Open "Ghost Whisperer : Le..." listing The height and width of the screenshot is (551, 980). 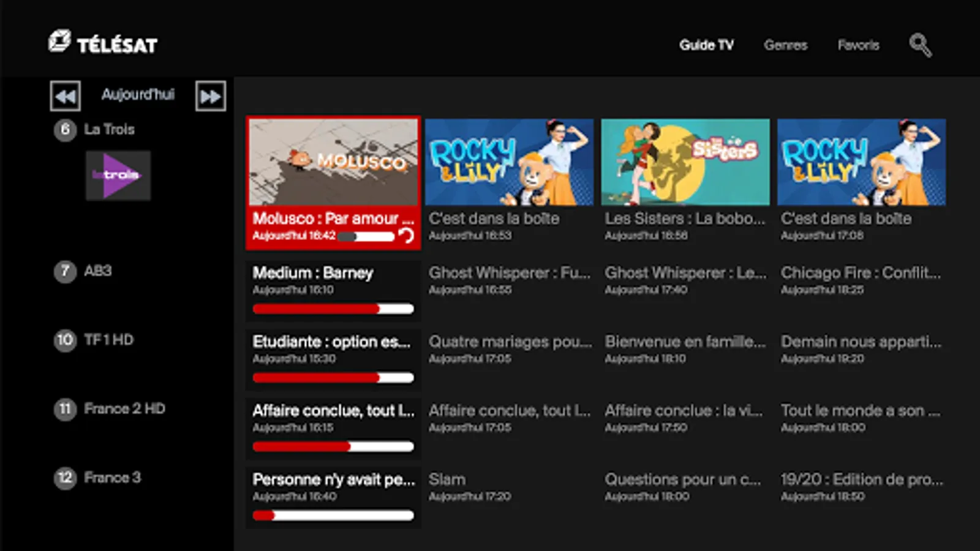pyautogui.click(x=685, y=273)
